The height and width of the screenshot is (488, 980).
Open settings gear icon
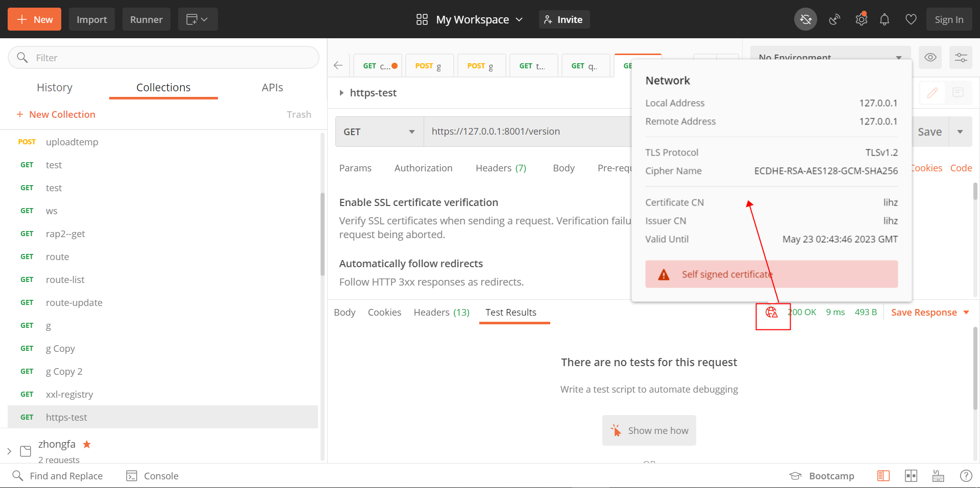click(861, 19)
